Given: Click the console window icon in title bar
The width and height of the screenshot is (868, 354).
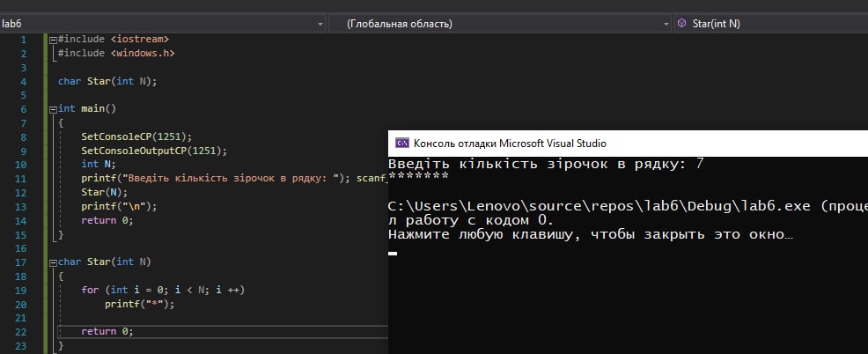Looking at the screenshot, I should click(x=401, y=143).
